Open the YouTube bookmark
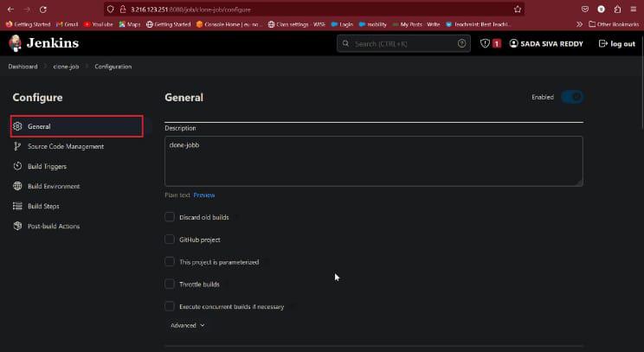This screenshot has width=644, height=352. click(x=98, y=24)
